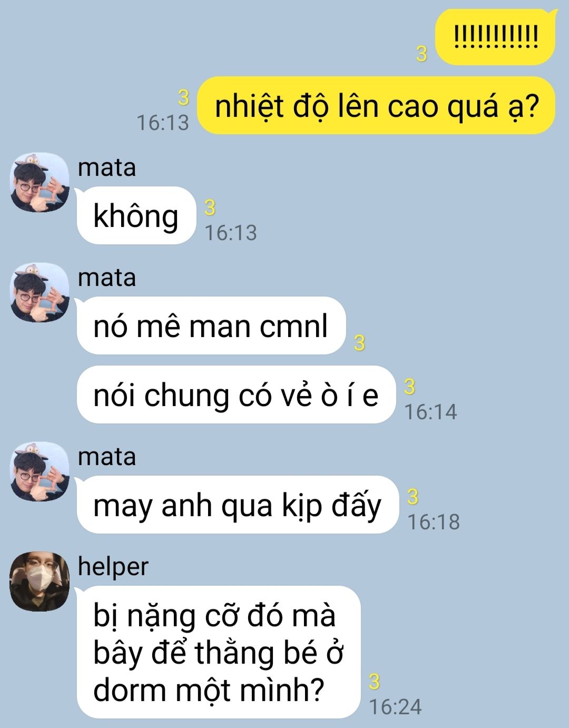The height and width of the screenshot is (728, 569).
Task: Select helper's 'bị nặng cỡ đó mà' message bubble
Action: pyautogui.click(x=219, y=652)
